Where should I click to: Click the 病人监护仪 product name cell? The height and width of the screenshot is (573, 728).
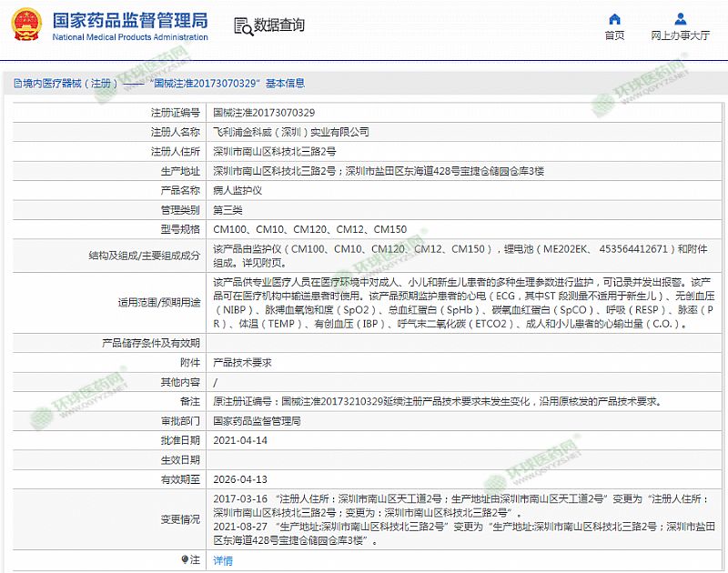point(238,190)
